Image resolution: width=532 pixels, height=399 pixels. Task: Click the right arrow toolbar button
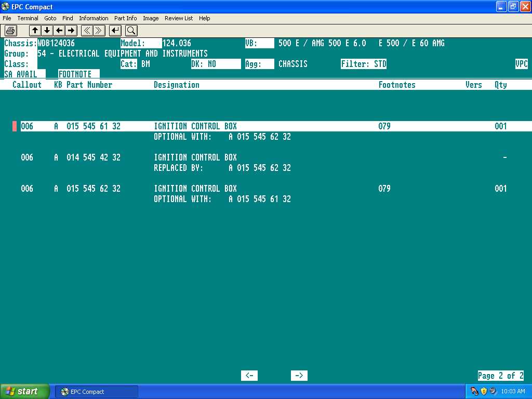[71, 30]
